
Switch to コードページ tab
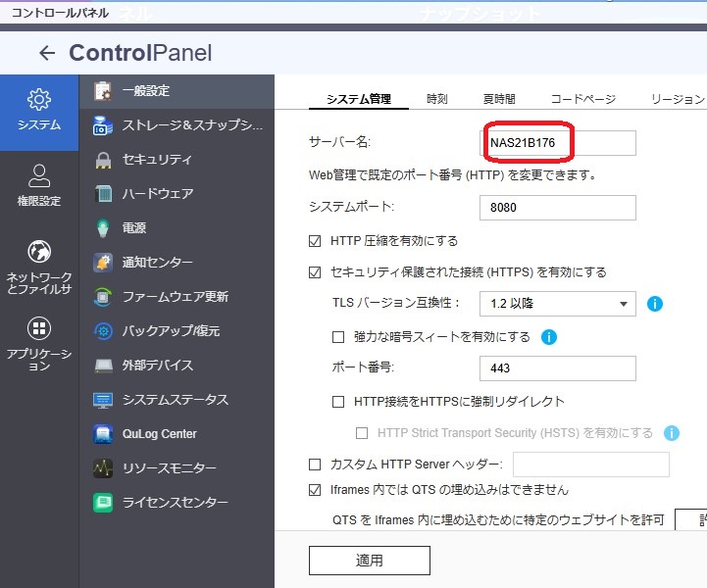583,99
